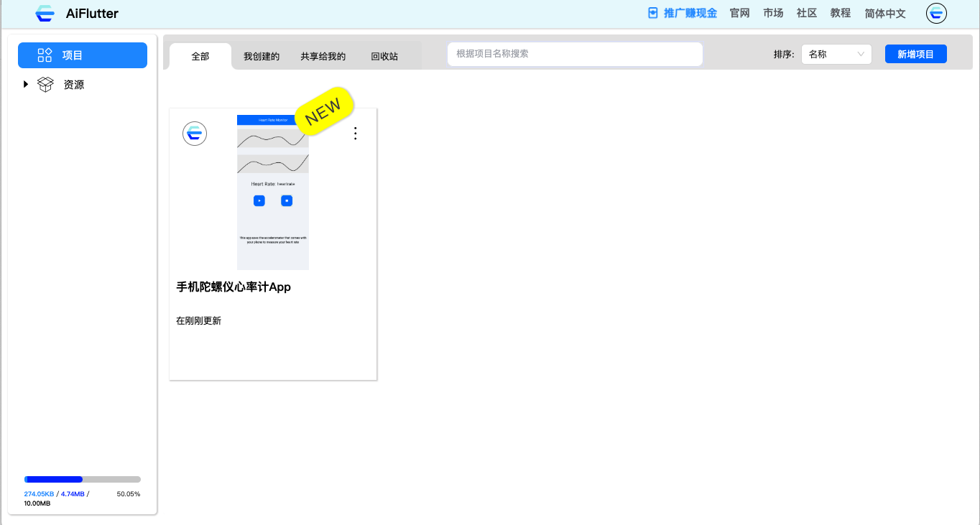This screenshot has width=980, height=525.
Task: Click the 新增项目 button
Action: (x=915, y=55)
